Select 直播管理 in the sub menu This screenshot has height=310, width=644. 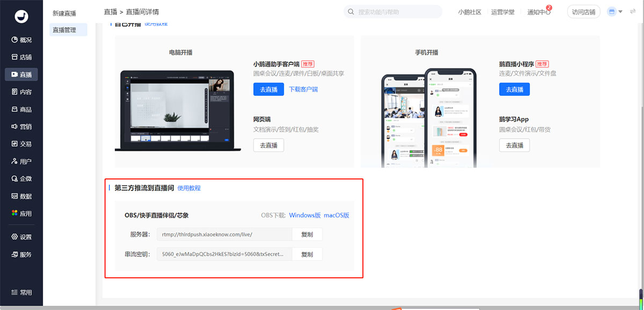(64, 30)
